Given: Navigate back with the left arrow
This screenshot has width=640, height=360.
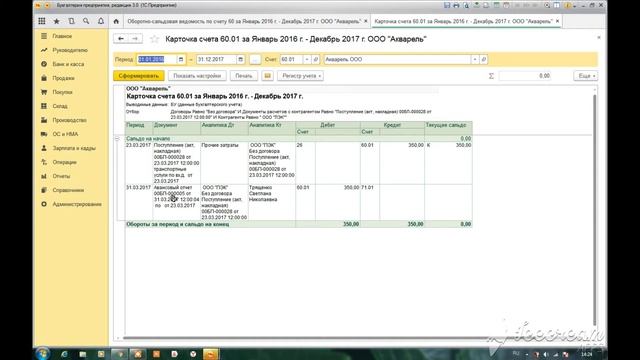Looking at the screenshot, I should (x=121, y=39).
